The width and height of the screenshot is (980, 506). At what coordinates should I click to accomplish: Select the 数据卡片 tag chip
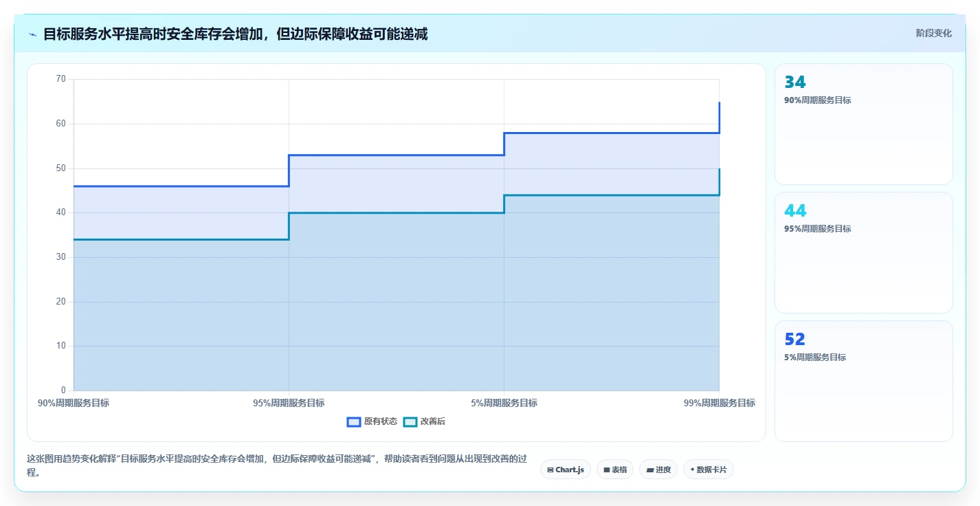coord(709,470)
